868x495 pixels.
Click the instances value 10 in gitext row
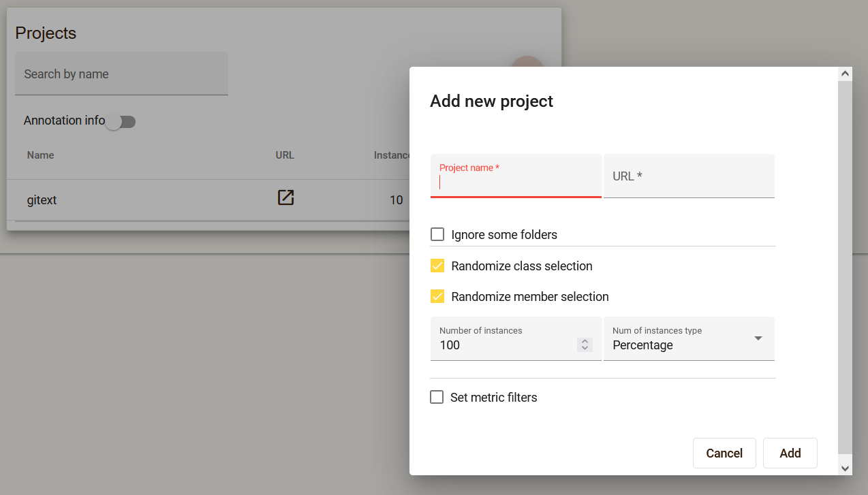pos(396,200)
